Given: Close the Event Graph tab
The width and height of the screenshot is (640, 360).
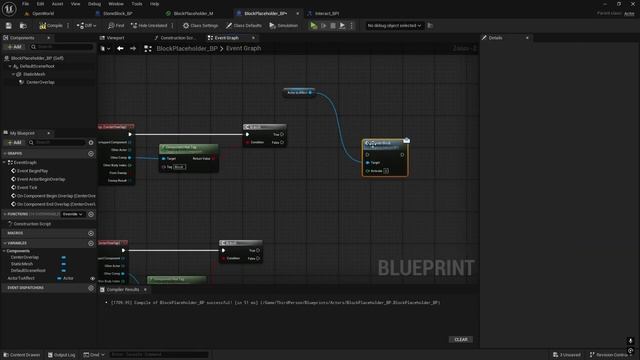Looking at the screenshot, I should coord(253,38).
